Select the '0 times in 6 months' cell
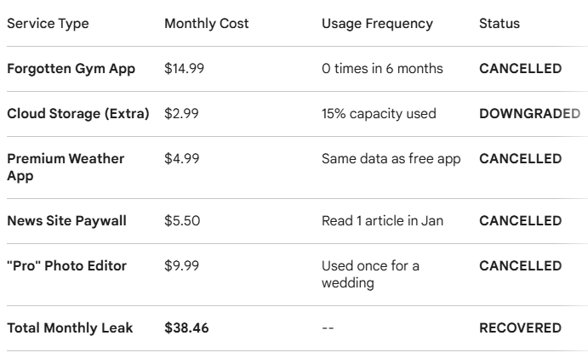This screenshot has width=588, height=364. coord(382,69)
